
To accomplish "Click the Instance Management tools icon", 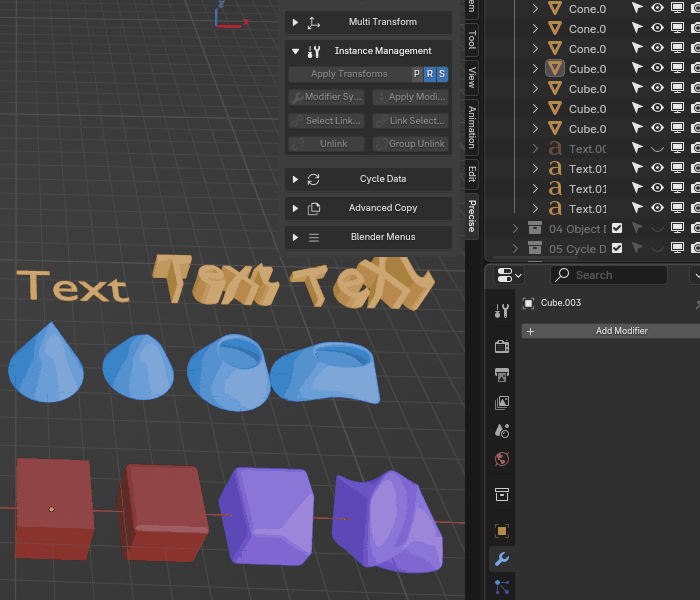I will [x=313, y=51].
